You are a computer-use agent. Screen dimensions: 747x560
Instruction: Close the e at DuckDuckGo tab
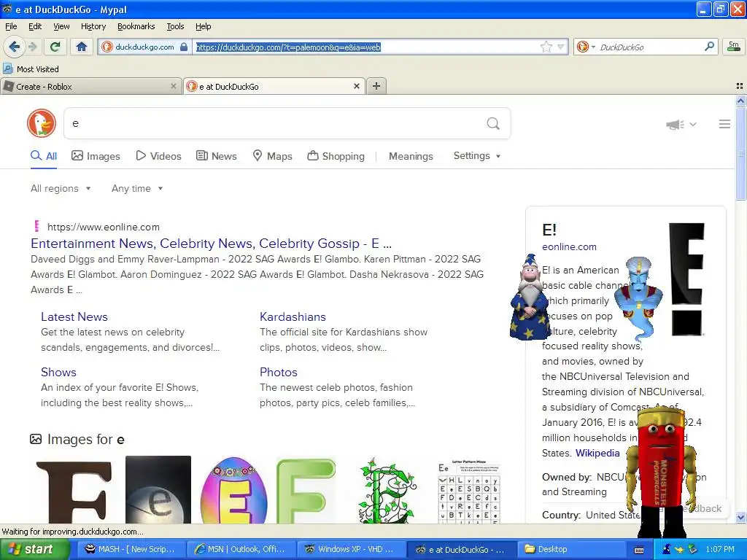(356, 86)
